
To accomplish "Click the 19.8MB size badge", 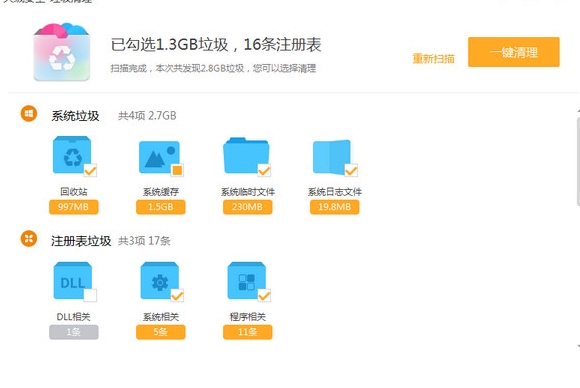I will pyautogui.click(x=334, y=207).
